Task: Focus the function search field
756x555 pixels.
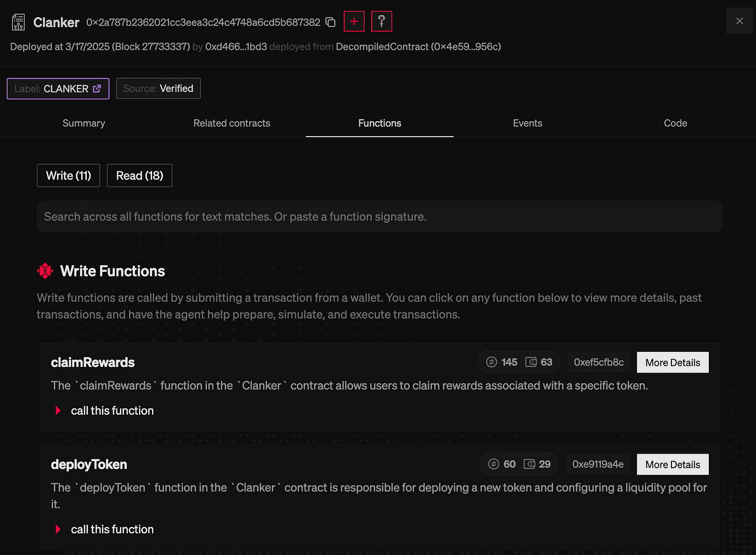Action: pos(380,217)
